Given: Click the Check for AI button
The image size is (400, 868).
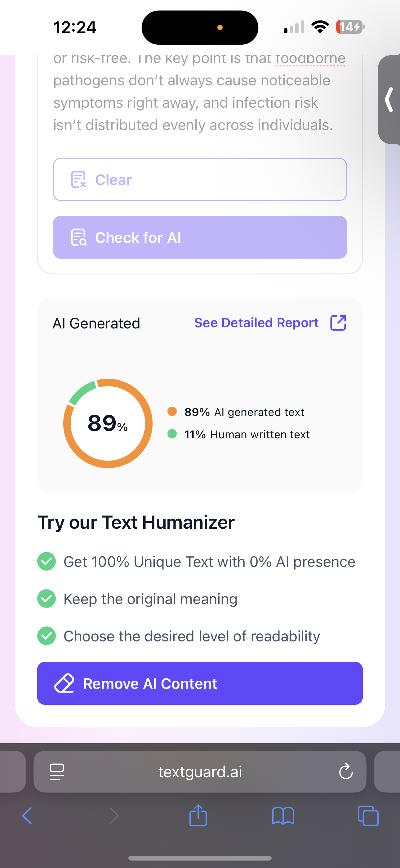Looking at the screenshot, I should (x=200, y=237).
